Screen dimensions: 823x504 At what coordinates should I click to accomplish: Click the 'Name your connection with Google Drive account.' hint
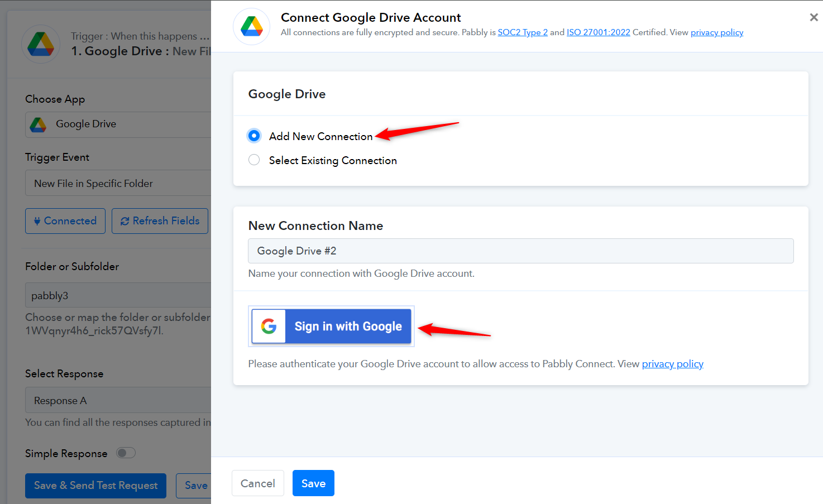click(361, 273)
